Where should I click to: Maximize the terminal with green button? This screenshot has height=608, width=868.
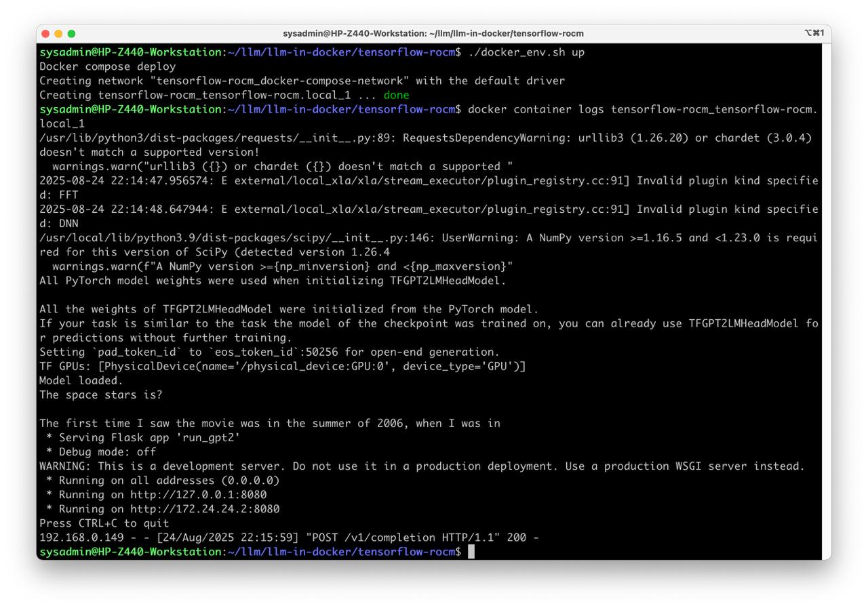[x=72, y=34]
